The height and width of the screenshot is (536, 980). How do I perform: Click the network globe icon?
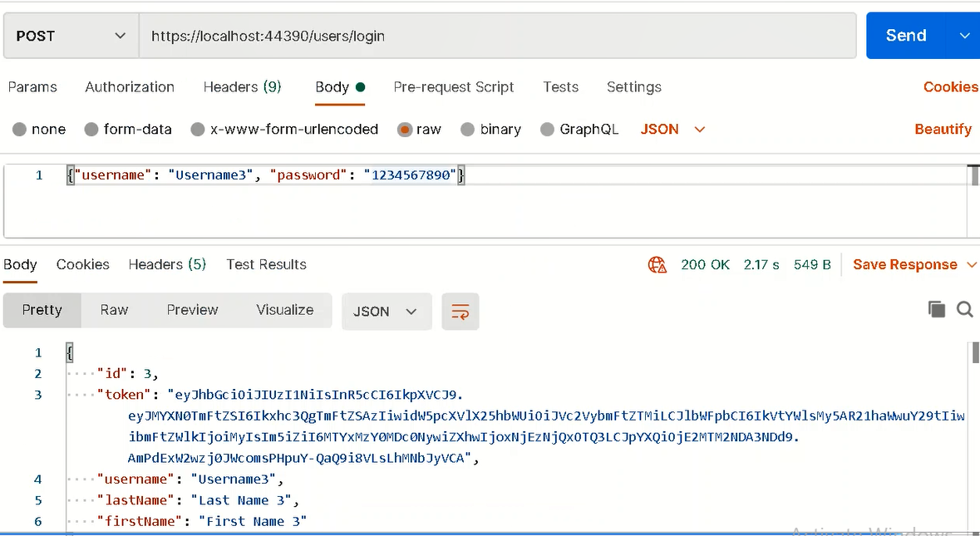(x=657, y=265)
